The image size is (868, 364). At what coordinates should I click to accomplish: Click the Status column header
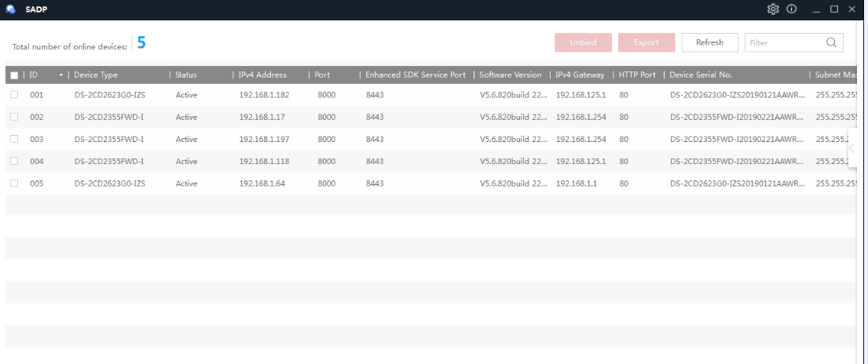click(x=186, y=75)
